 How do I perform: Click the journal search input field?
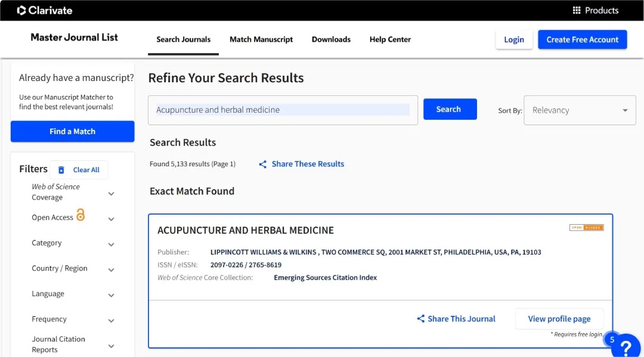(283, 110)
